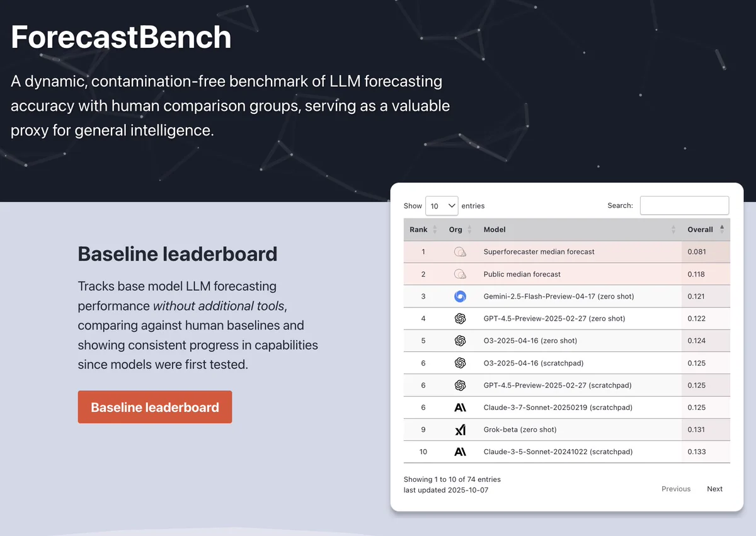Click the 0.124 overall score

[697, 341]
